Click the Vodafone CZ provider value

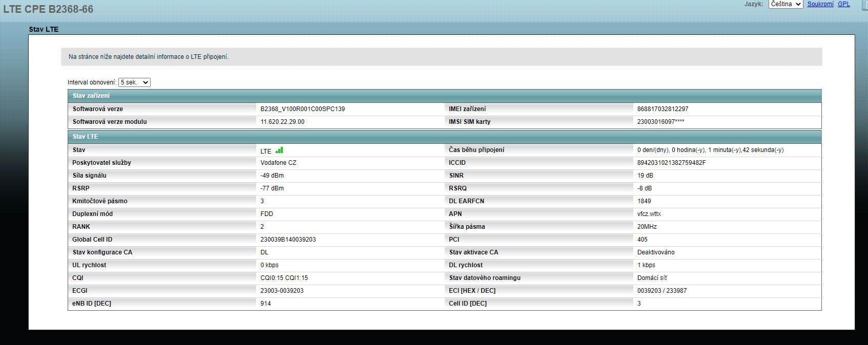[278, 163]
